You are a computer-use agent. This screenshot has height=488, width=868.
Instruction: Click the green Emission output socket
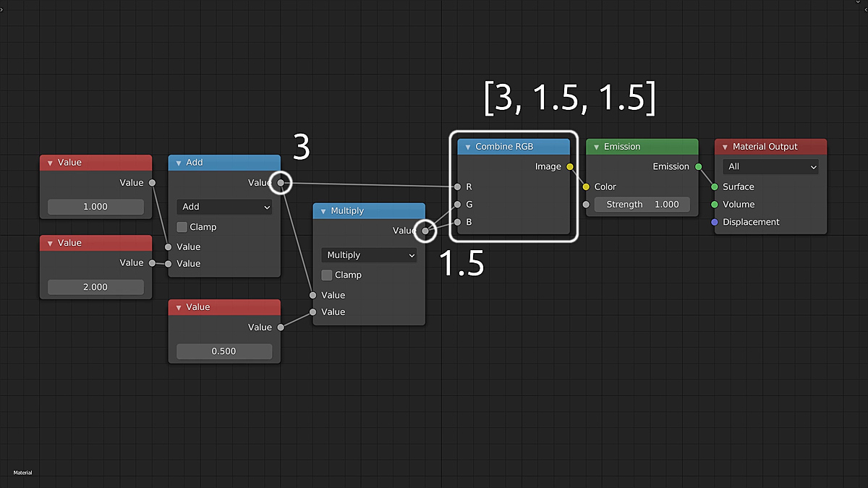(699, 167)
